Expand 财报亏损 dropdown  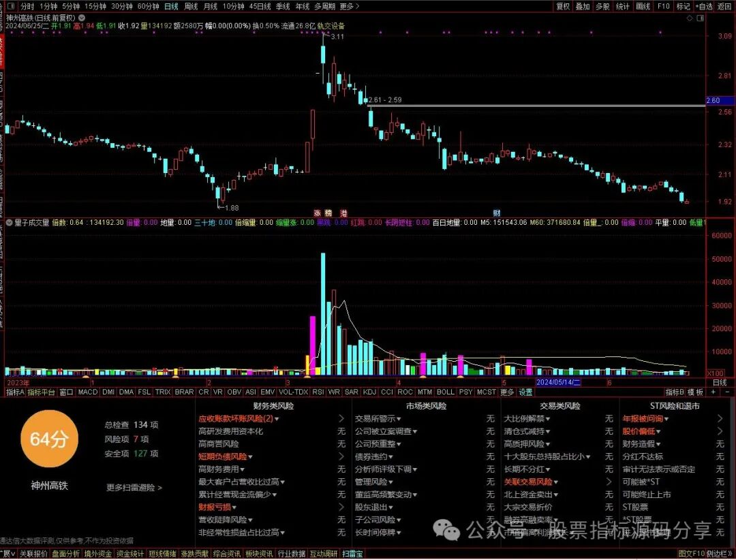tap(234, 508)
